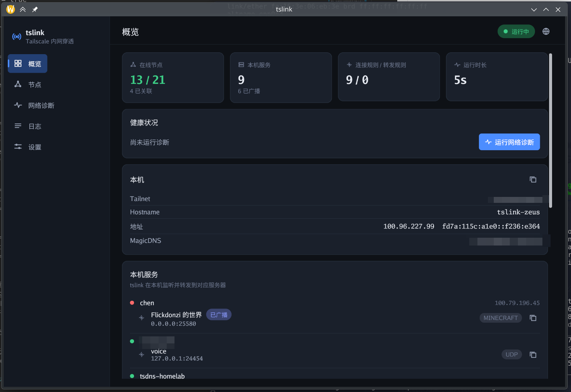Open the 概览 overview sidebar item
The image size is (571, 392).
point(27,64)
